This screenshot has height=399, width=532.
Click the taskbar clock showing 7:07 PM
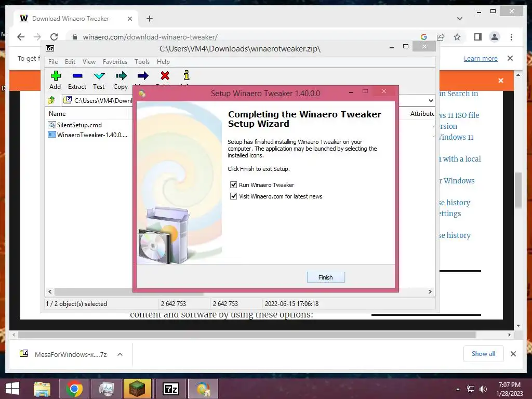510,389
